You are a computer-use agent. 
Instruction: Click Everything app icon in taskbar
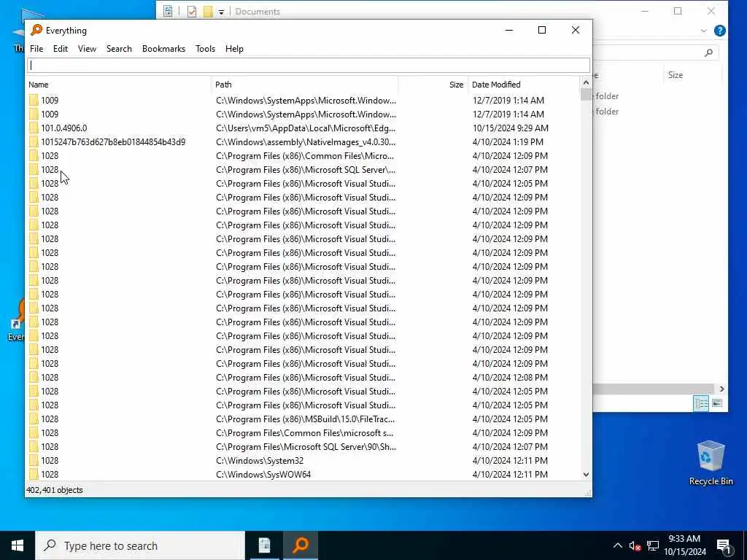pyautogui.click(x=301, y=545)
